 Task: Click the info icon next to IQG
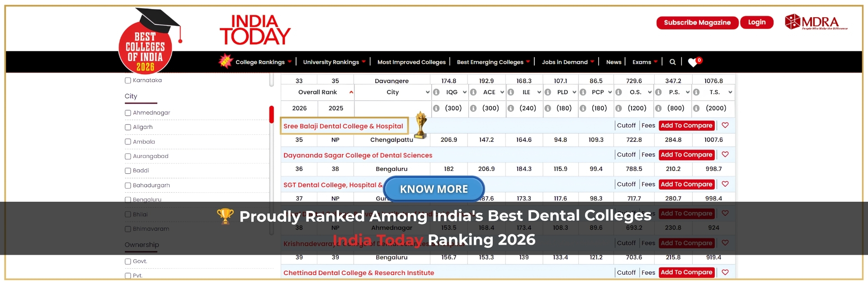[x=436, y=92]
